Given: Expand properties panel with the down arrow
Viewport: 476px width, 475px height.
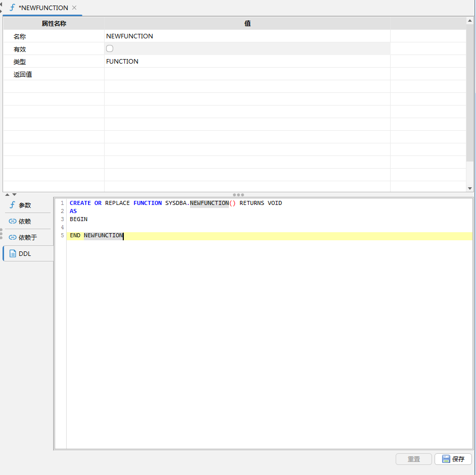Looking at the screenshot, I should (x=14, y=194).
